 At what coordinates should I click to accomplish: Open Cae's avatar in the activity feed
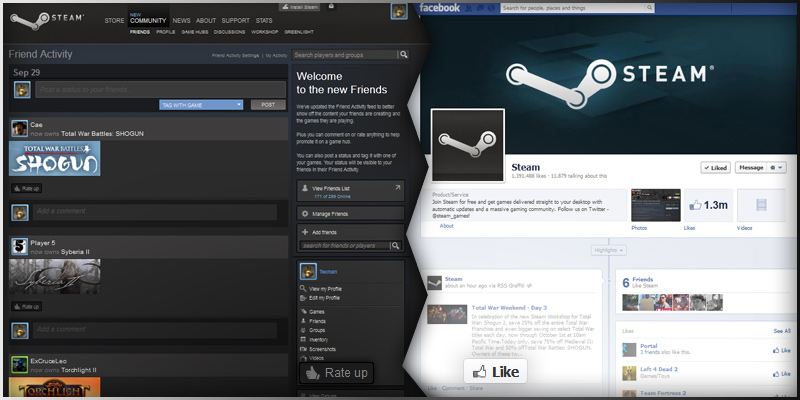click(19, 128)
